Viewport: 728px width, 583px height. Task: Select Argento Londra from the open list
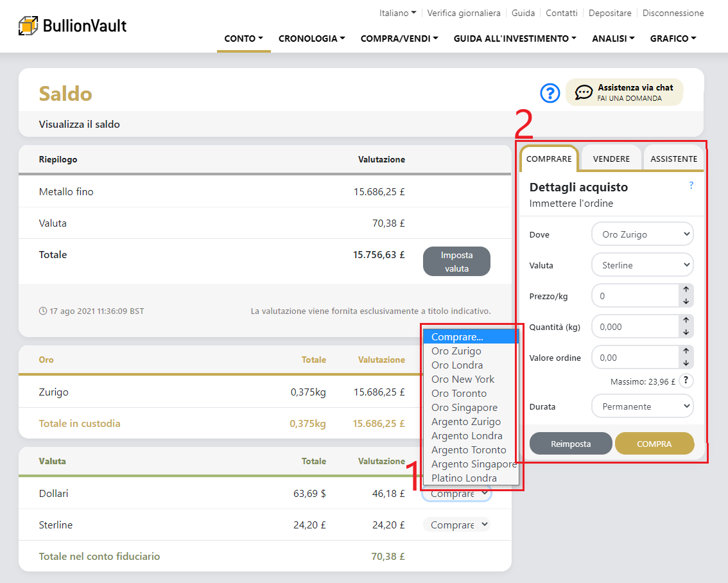[467, 436]
